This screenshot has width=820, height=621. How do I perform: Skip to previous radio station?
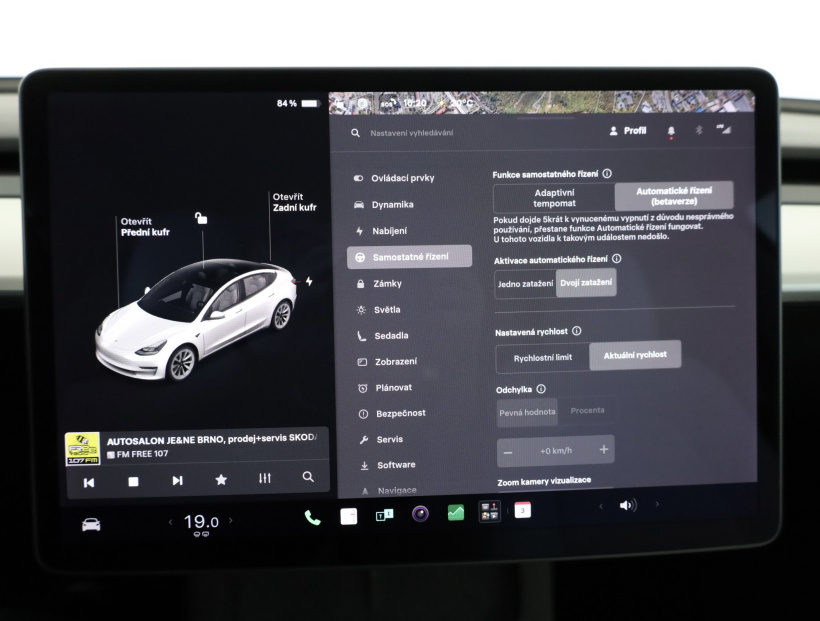pos(89,482)
